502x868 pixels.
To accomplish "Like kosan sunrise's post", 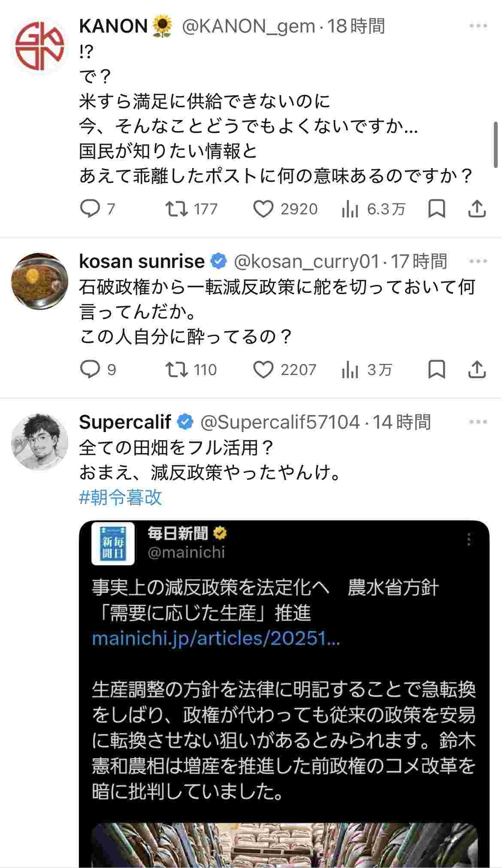I will coord(263,369).
